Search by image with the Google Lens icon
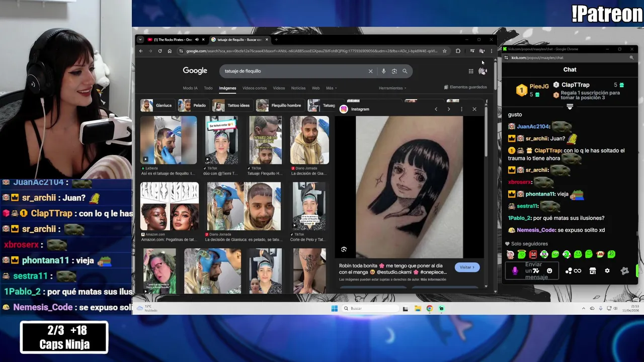Image resolution: width=644 pixels, height=362 pixels. (394, 71)
